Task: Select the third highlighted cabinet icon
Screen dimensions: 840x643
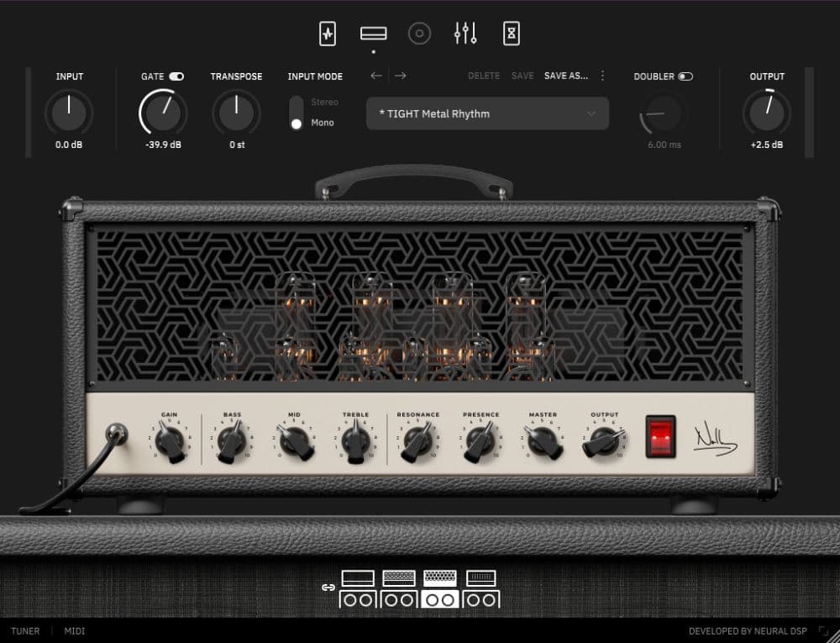Action: click(440, 599)
